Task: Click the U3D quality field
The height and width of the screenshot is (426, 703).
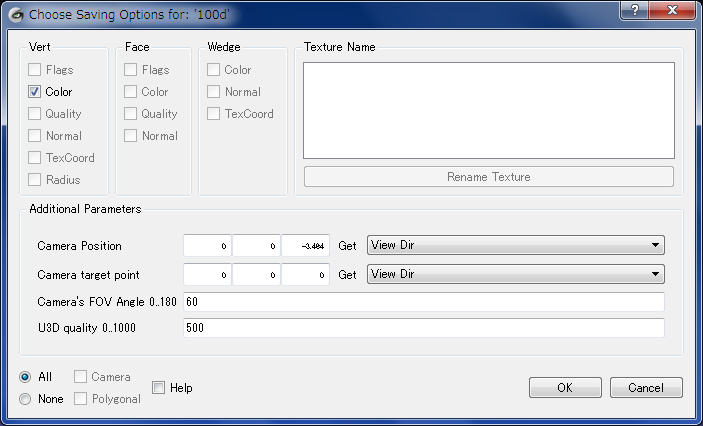Action: 424,328
